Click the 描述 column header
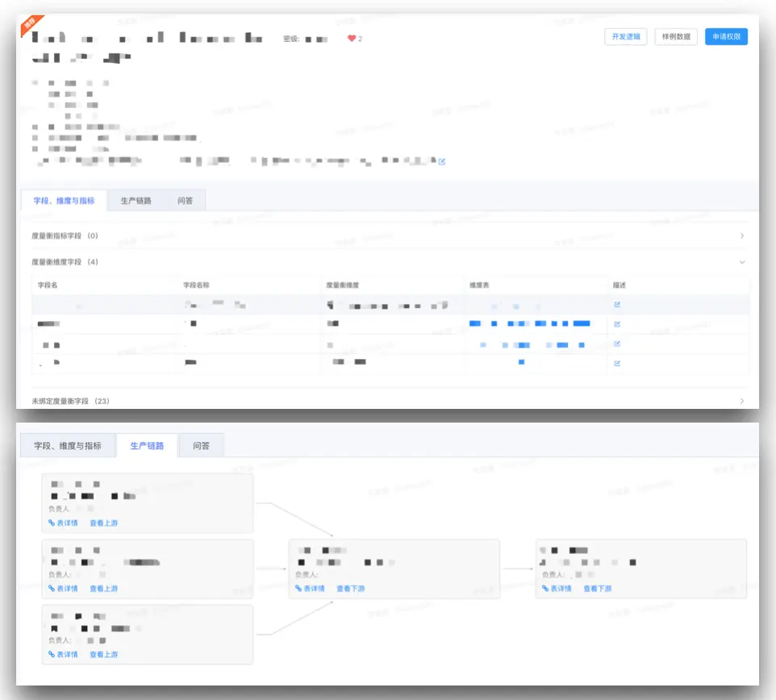The height and width of the screenshot is (700, 776). point(620,285)
